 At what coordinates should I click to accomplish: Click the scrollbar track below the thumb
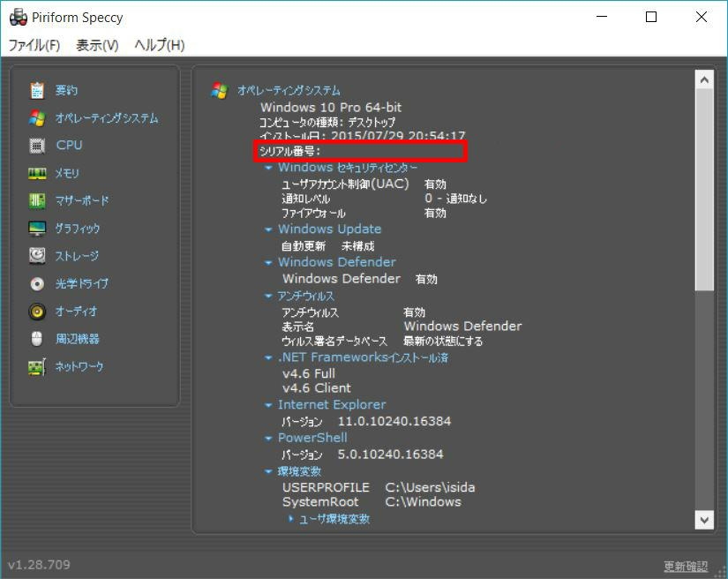point(704,401)
